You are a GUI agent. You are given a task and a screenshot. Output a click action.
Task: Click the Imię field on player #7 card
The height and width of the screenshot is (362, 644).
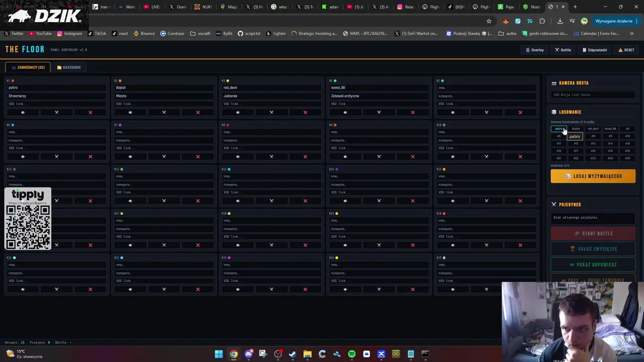point(164,132)
